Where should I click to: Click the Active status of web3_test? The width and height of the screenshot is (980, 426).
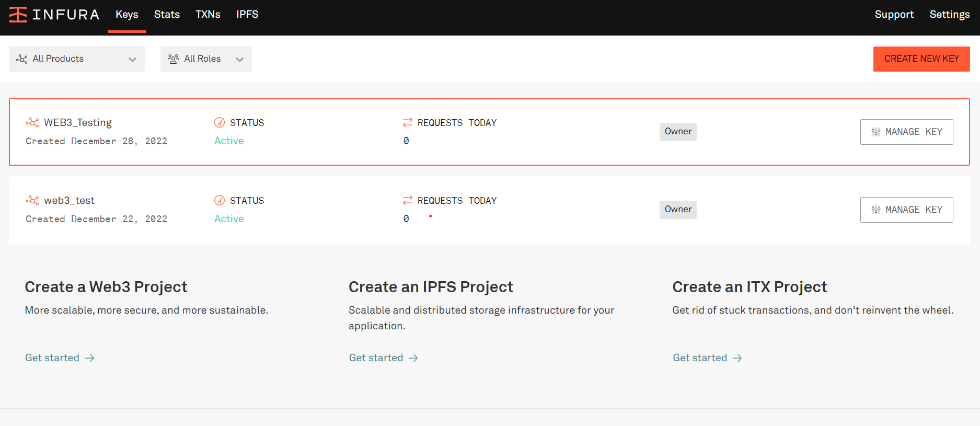coord(229,218)
